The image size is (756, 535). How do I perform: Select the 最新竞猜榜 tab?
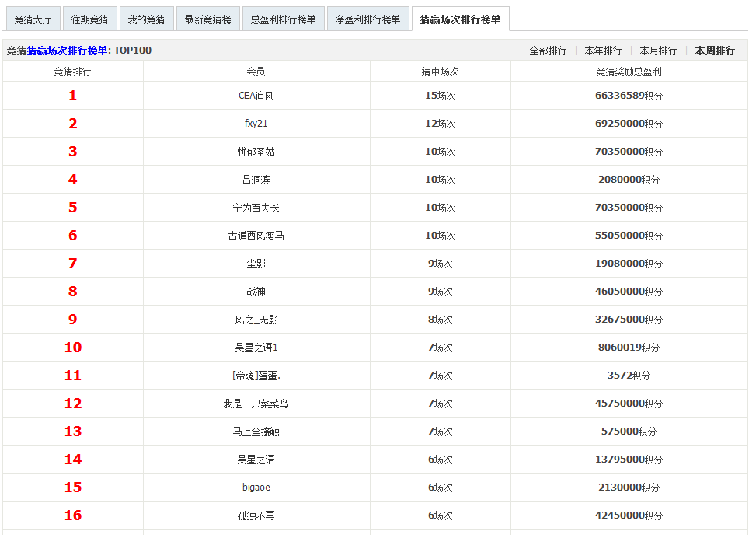point(207,19)
